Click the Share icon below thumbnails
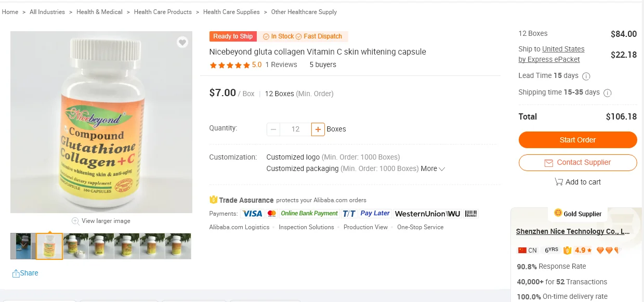This screenshot has width=644, height=302. pyautogui.click(x=16, y=273)
